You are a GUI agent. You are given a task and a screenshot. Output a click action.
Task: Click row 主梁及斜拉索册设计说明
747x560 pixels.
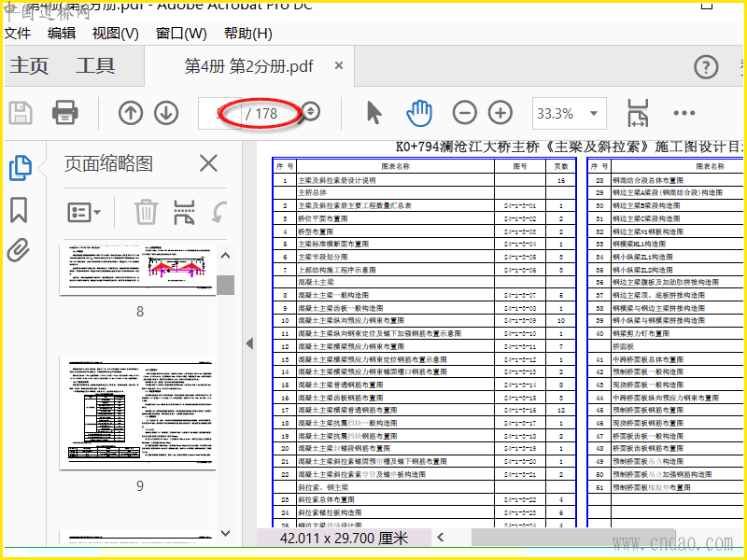[424, 180]
